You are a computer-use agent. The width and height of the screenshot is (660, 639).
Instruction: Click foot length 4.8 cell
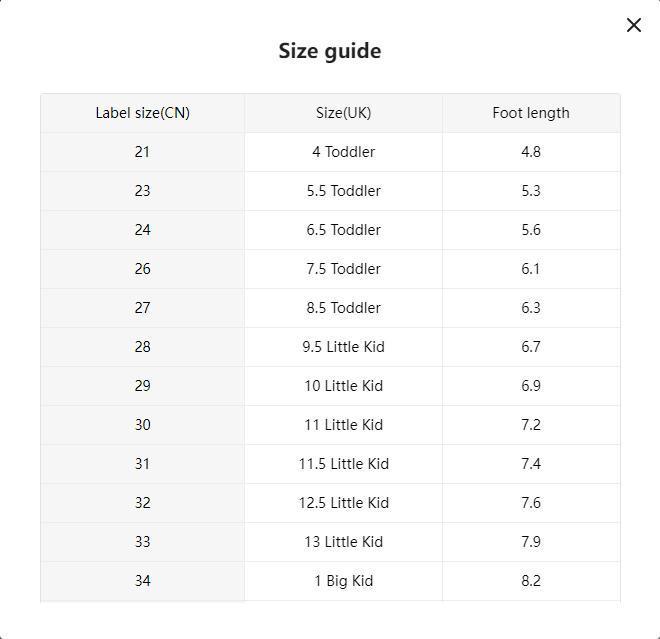[x=531, y=152]
